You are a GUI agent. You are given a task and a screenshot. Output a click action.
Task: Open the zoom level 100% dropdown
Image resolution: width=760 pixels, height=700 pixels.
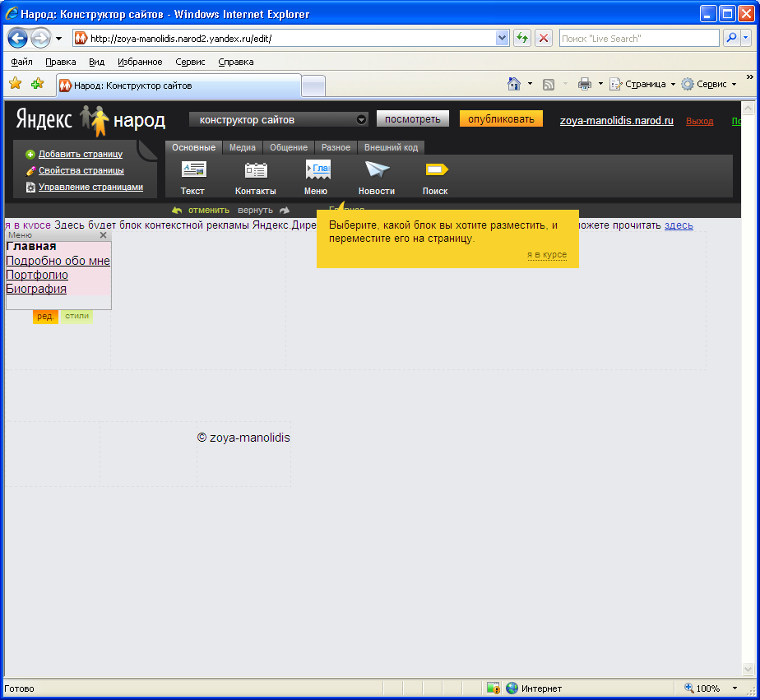pos(735,688)
